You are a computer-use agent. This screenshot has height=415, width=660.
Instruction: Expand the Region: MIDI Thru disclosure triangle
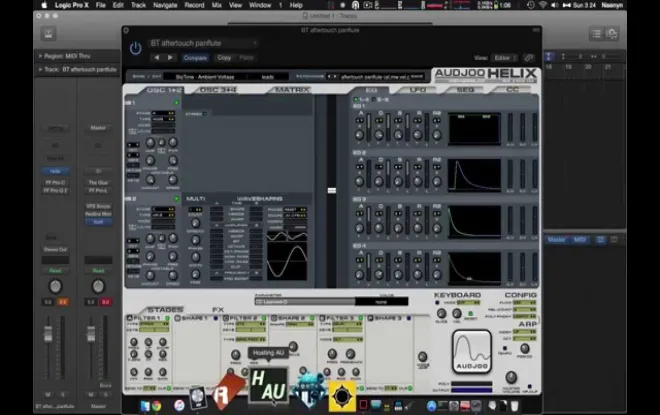(40, 56)
